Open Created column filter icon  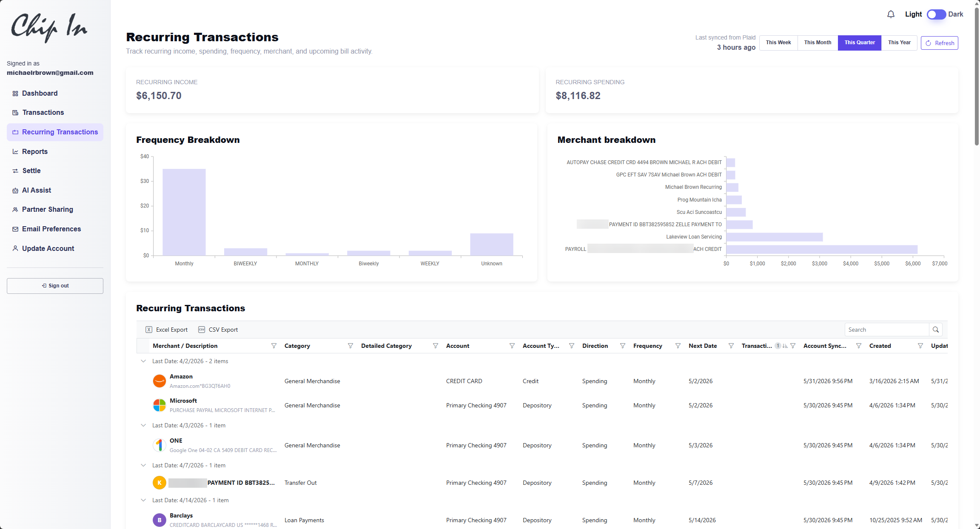[920, 346]
